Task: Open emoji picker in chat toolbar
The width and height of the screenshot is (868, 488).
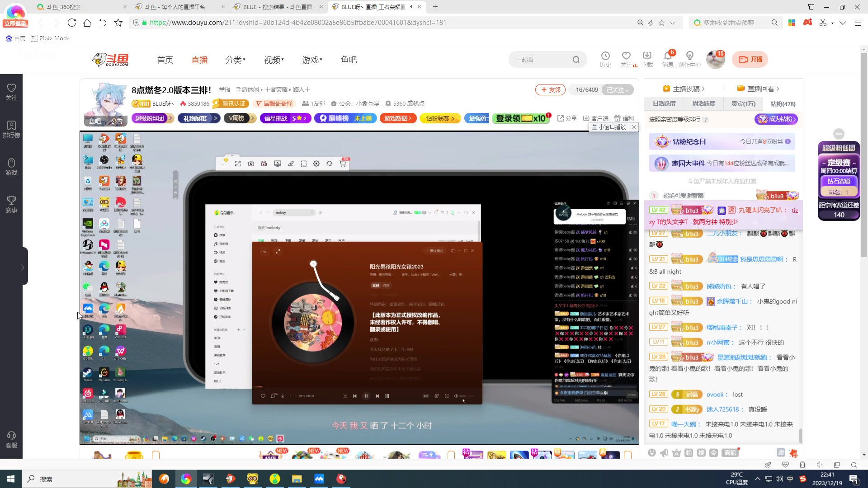Action: click(651, 453)
